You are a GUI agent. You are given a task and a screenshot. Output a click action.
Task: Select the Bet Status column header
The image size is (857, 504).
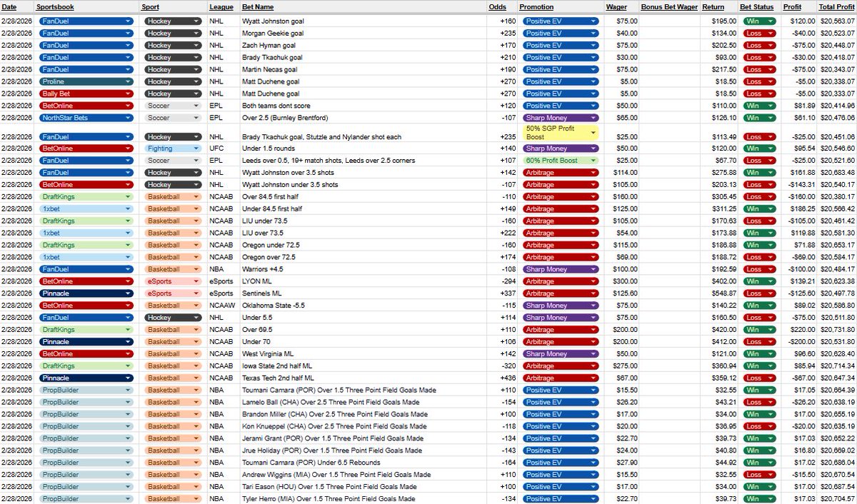pyautogui.click(x=760, y=6)
